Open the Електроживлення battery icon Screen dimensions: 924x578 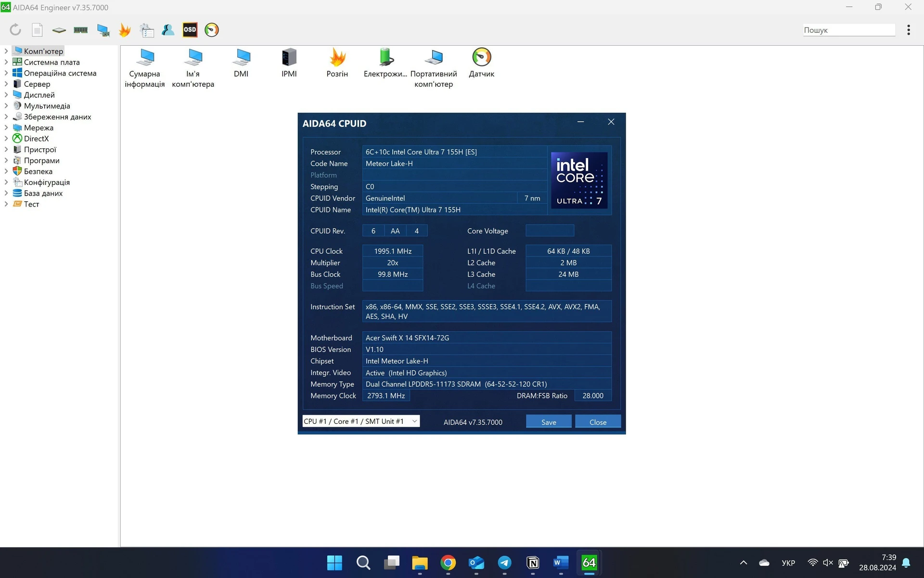point(385,63)
